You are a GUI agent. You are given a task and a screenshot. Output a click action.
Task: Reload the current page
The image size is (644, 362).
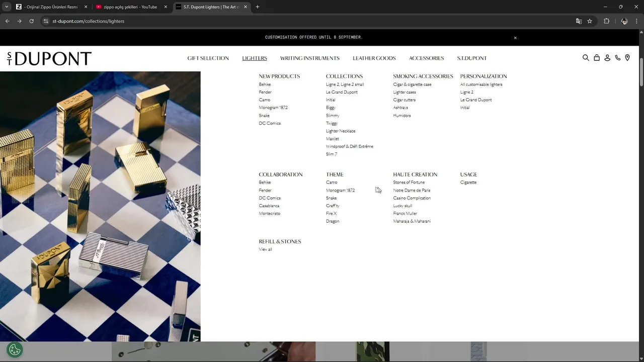pos(31,21)
